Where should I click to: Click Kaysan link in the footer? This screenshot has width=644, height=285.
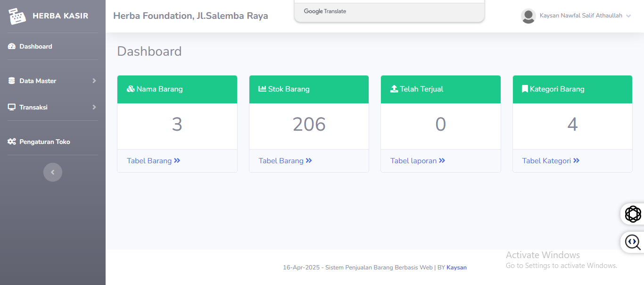[x=456, y=268]
